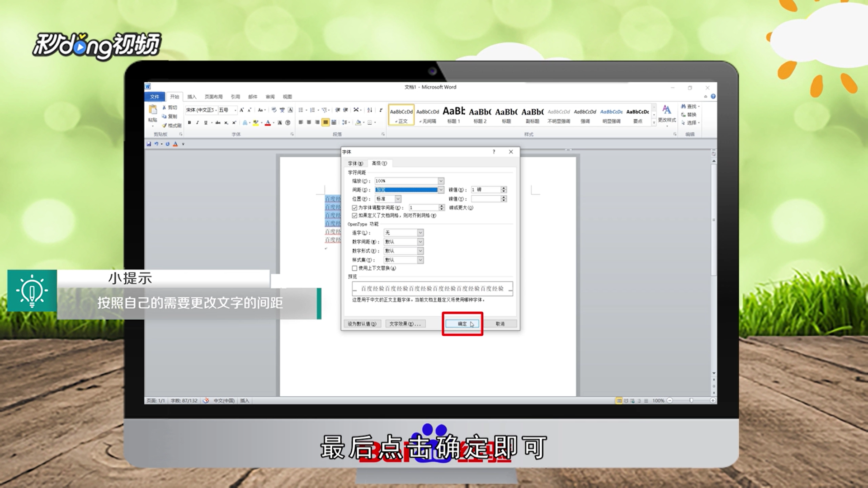Click the Paste clipboard icon
Screen dimensions: 868x488
[x=153, y=110]
